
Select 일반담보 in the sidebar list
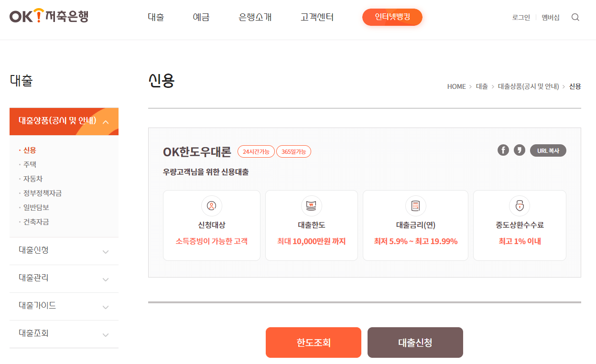pyautogui.click(x=36, y=207)
